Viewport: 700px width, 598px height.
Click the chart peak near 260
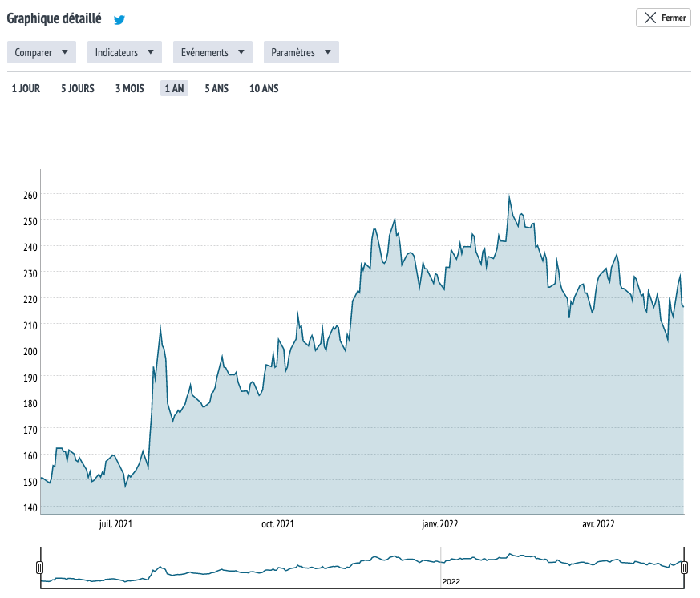click(x=509, y=196)
